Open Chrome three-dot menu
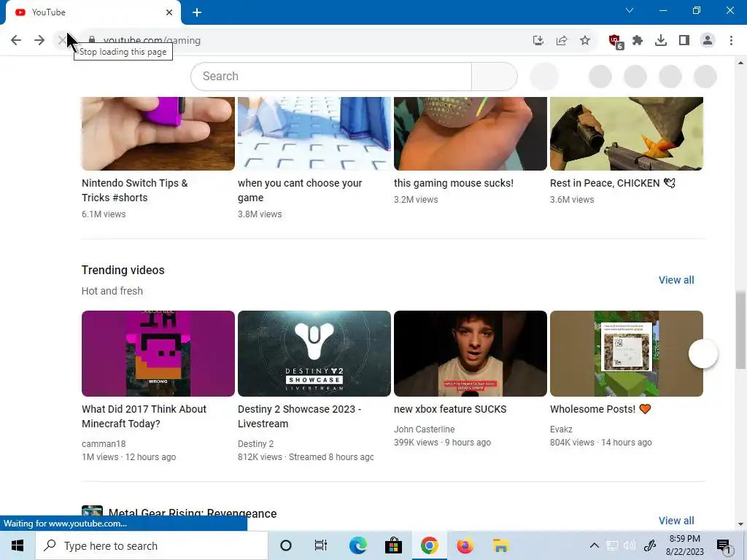Image resolution: width=747 pixels, height=560 pixels. 731,41
